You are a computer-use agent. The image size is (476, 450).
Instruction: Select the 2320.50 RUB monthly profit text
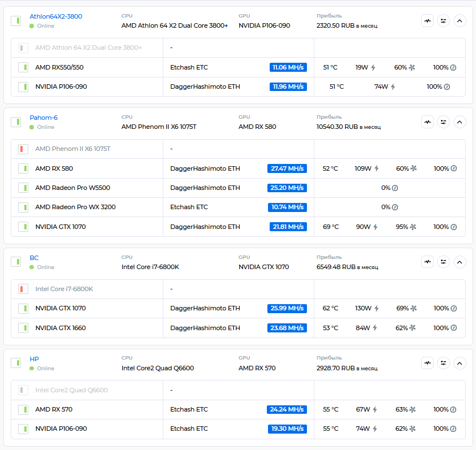click(347, 26)
